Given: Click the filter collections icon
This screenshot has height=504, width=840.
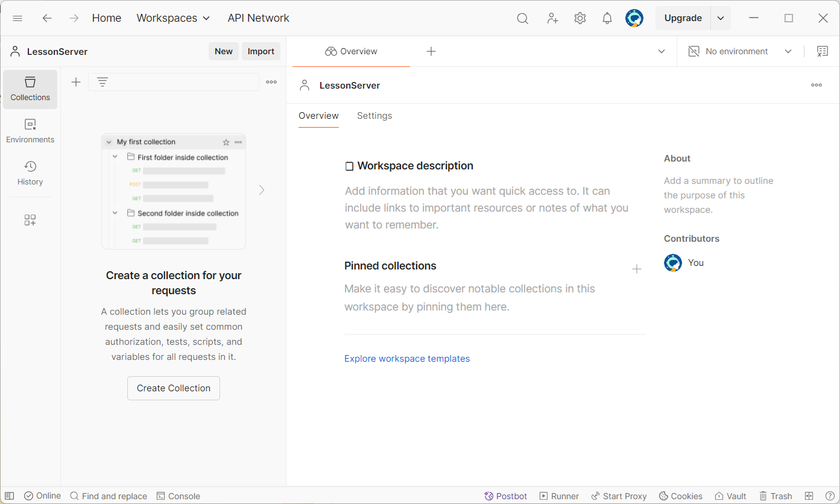Looking at the screenshot, I should click(103, 82).
